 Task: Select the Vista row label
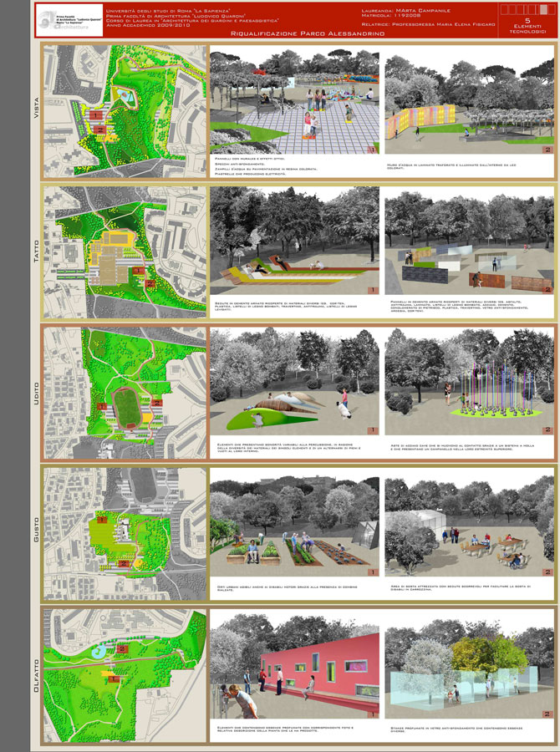click(x=36, y=109)
